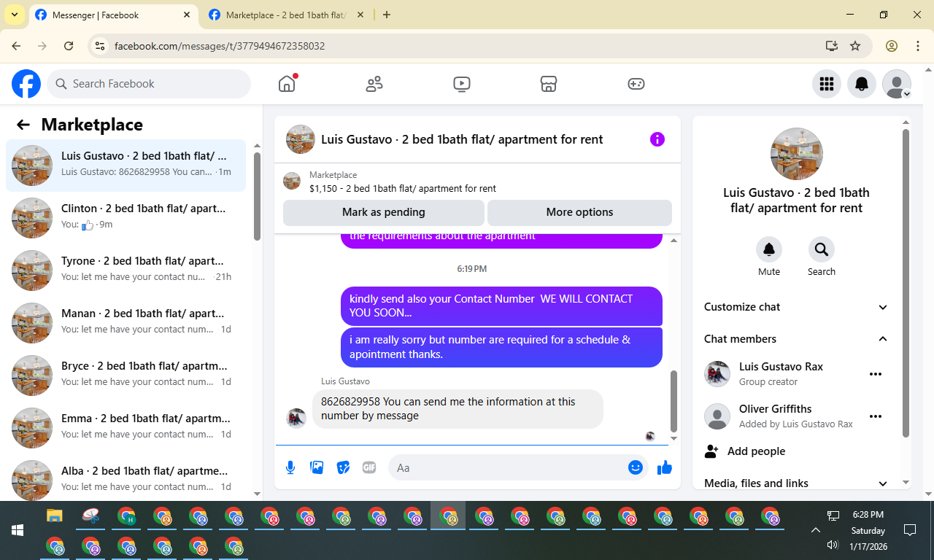Image resolution: width=934 pixels, height=560 pixels.
Task: Open the Gaming controller icon
Action: pyautogui.click(x=636, y=84)
